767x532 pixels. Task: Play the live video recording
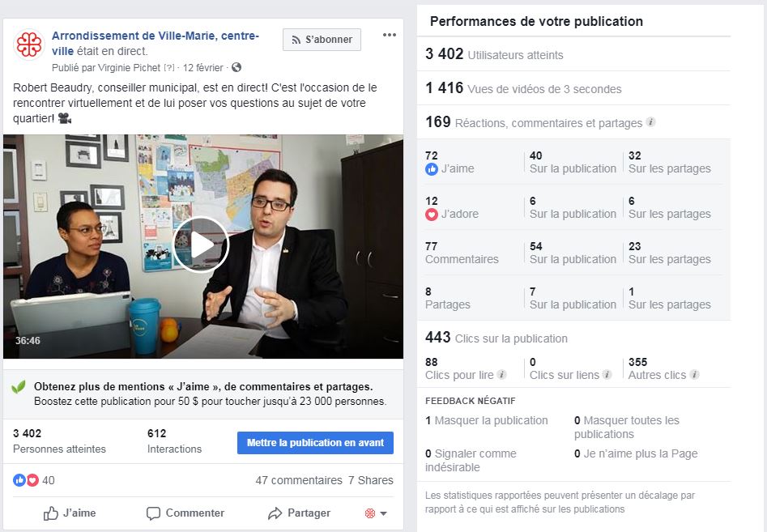click(201, 245)
